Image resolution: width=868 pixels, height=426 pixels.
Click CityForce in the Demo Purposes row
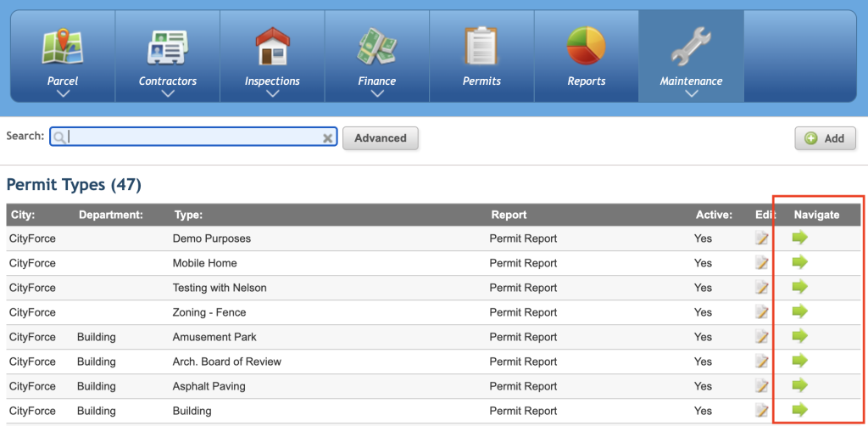tap(33, 238)
